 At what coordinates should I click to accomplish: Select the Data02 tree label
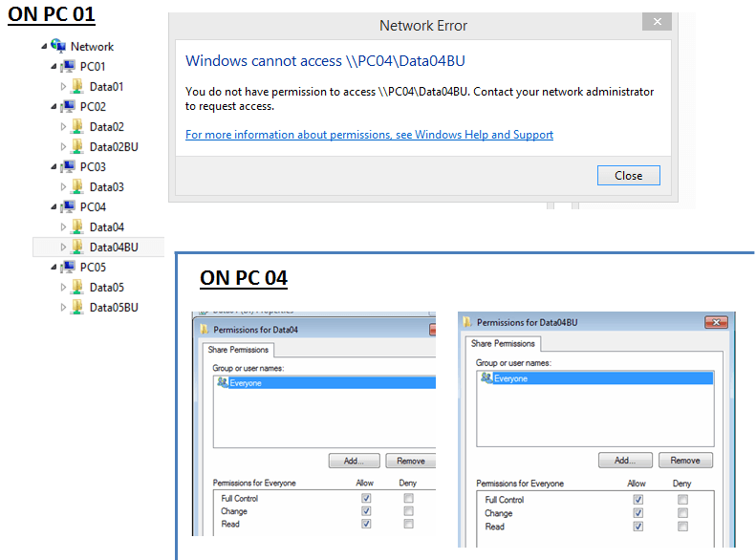(x=106, y=127)
